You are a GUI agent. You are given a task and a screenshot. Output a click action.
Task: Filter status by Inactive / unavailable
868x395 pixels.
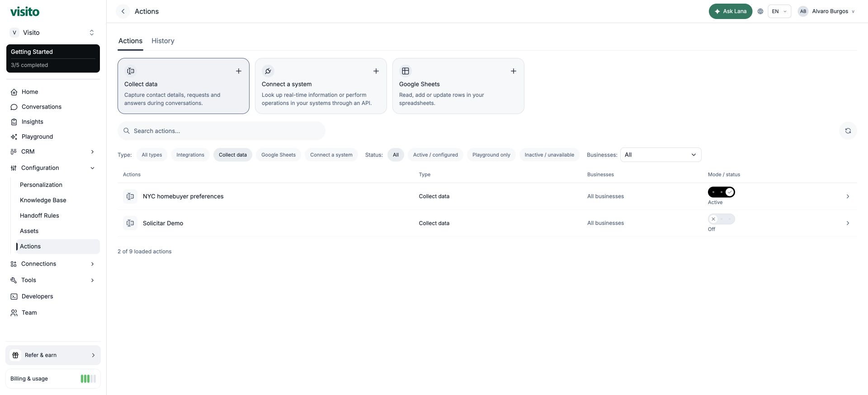click(x=549, y=155)
